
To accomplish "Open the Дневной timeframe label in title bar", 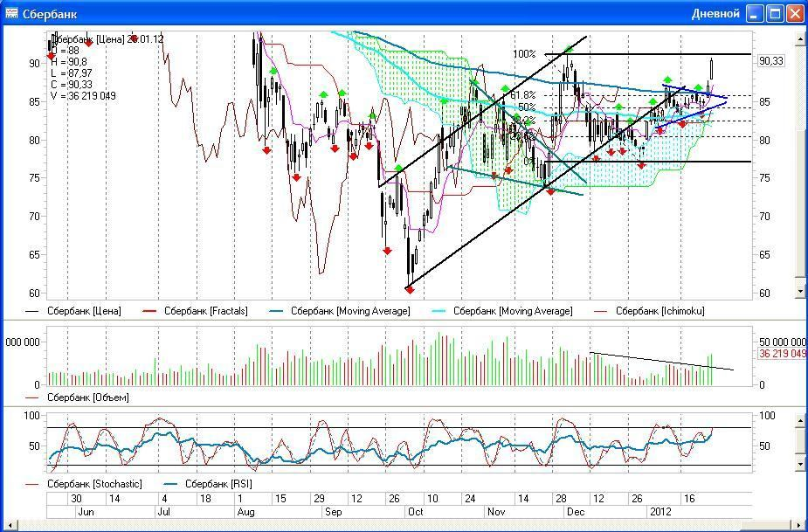I will (715, 13).
